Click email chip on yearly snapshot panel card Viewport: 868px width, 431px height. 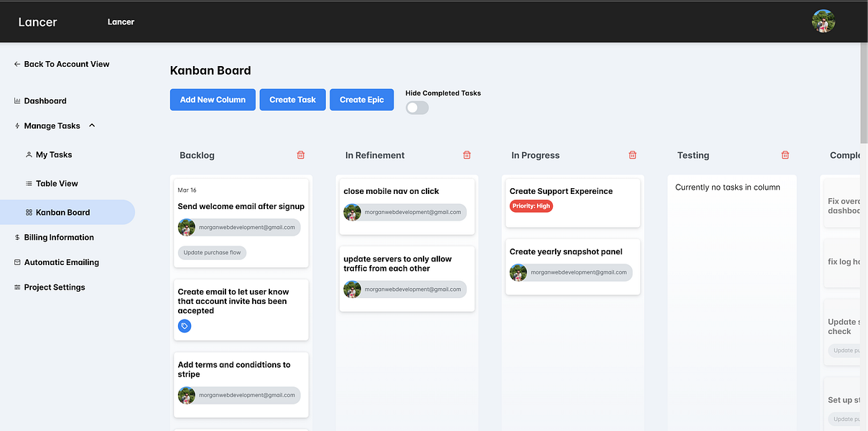pos(571,273)
